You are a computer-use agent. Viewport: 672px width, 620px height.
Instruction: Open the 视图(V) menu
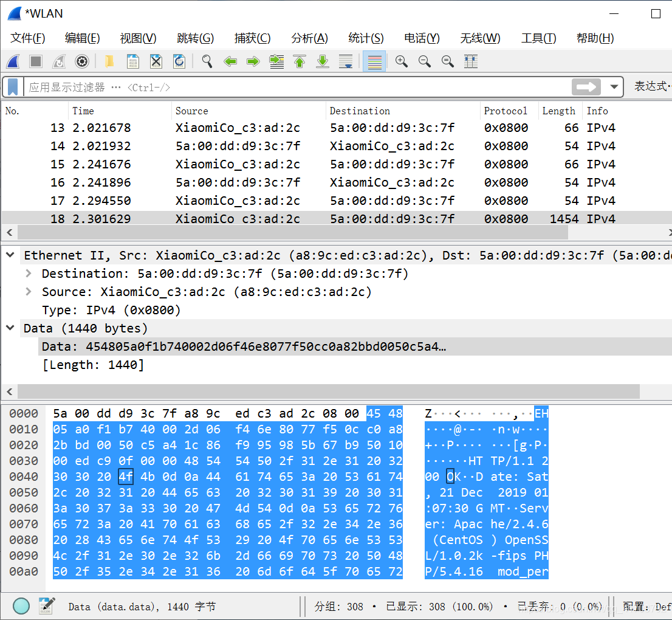[138, 38]
